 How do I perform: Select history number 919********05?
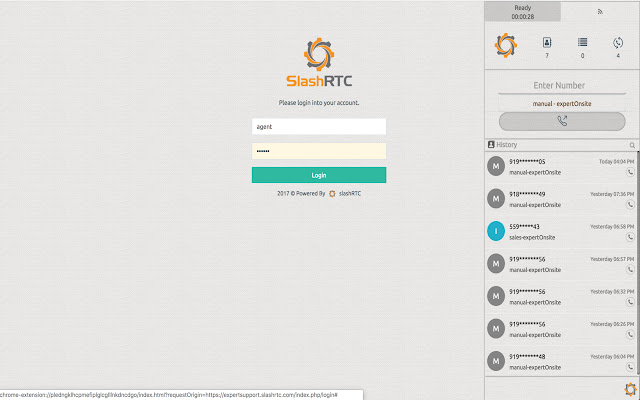527,162
